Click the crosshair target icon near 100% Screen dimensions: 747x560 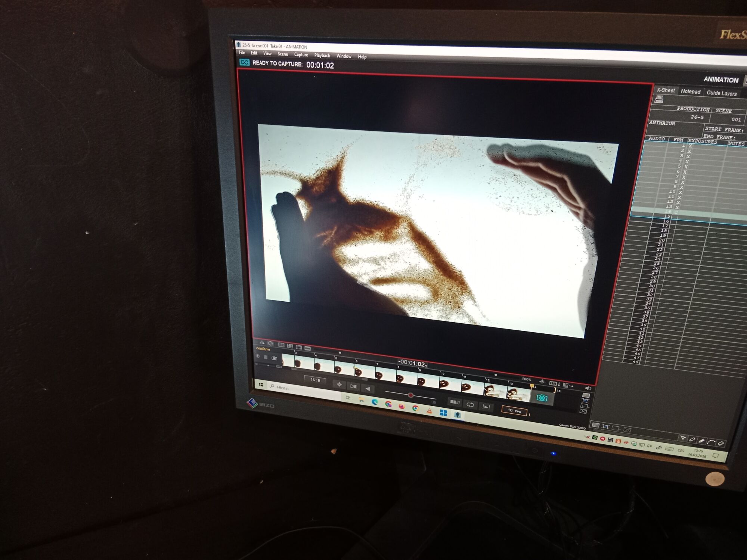[542, 382]
